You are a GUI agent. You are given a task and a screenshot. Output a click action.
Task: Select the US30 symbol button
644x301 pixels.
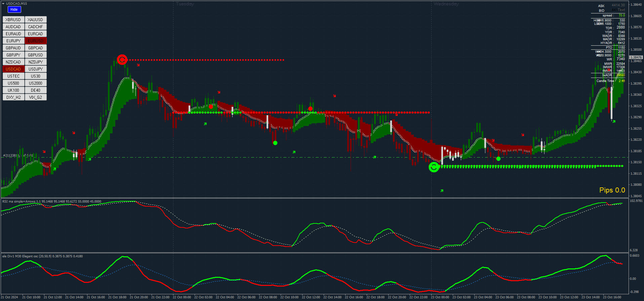click(36, 76)
